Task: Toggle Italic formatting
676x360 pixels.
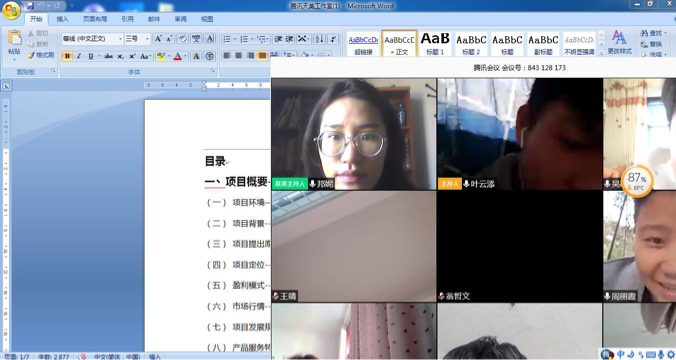Action: (x=79, y=56)
